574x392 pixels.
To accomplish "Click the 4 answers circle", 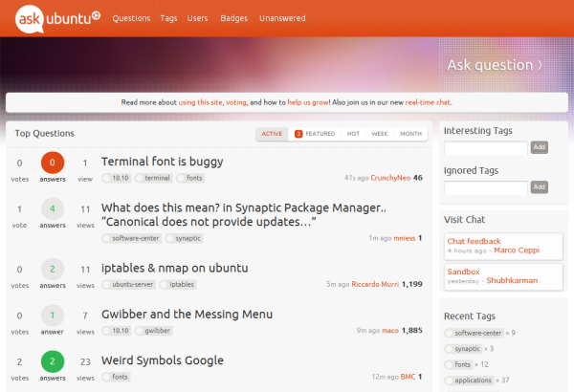I will click(x=53, y=209).
